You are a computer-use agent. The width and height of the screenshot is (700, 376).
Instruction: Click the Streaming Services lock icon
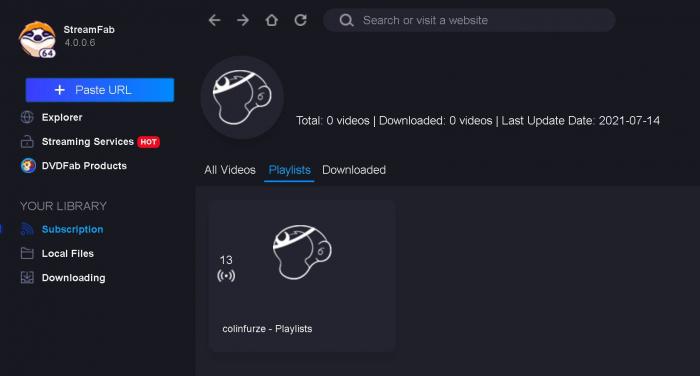coord(27,142)
